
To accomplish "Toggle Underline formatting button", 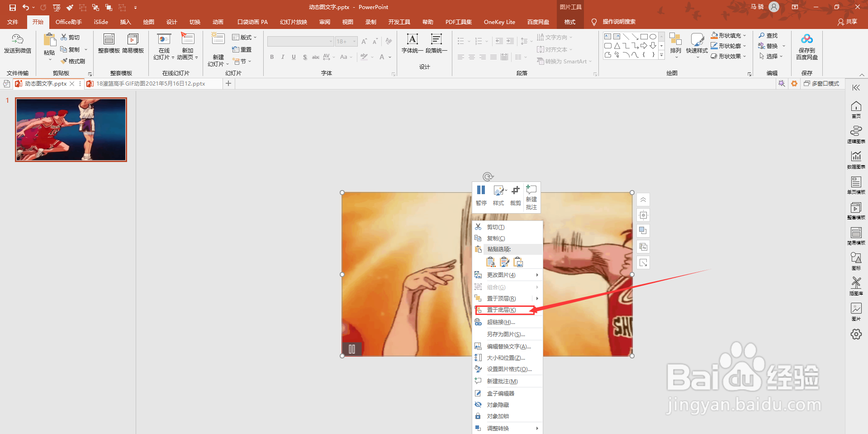I will coord(294,57).
